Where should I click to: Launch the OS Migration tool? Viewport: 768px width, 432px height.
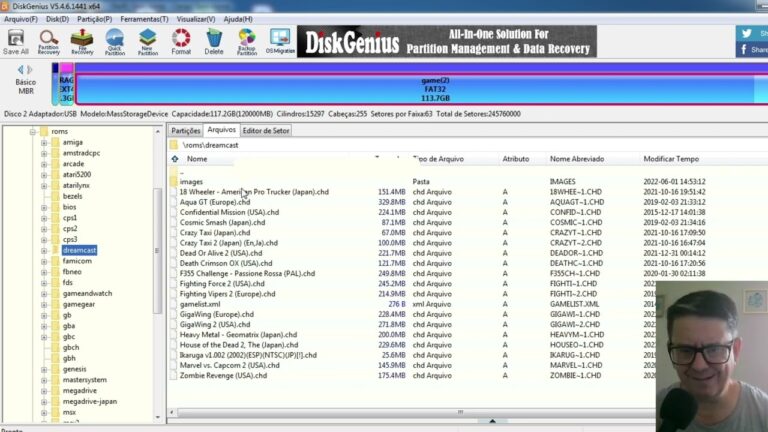[280, 42]
